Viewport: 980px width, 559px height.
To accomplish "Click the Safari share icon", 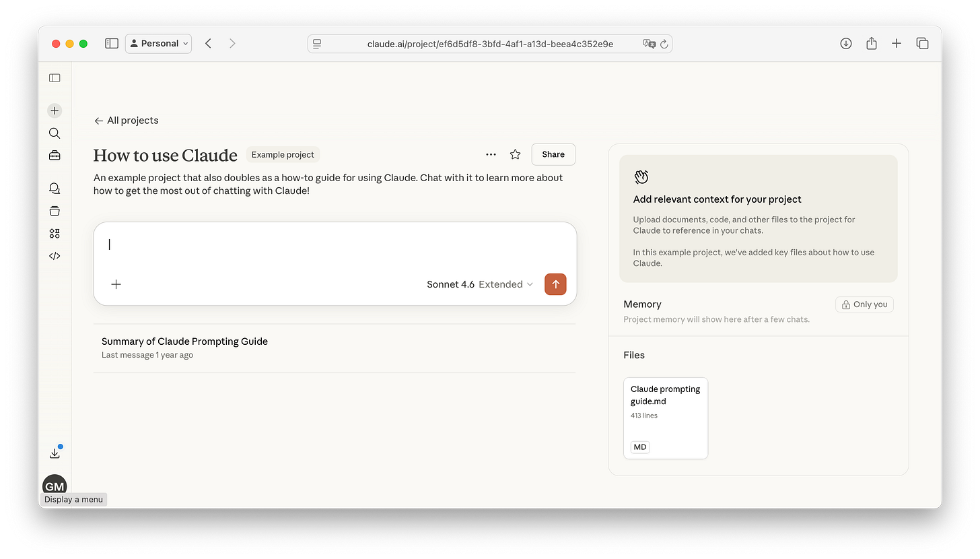I will coord(872,43).
